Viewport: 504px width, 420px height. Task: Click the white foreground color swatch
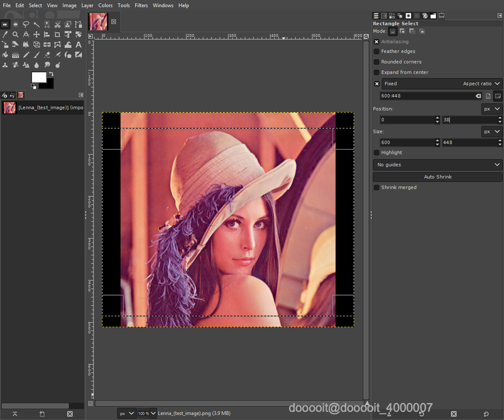(39, 77)
